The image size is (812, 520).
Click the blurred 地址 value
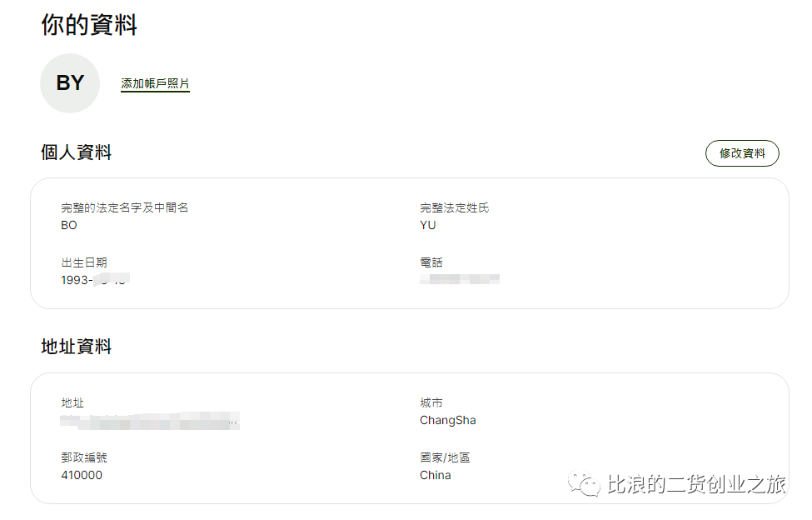(x=150, y=421)
